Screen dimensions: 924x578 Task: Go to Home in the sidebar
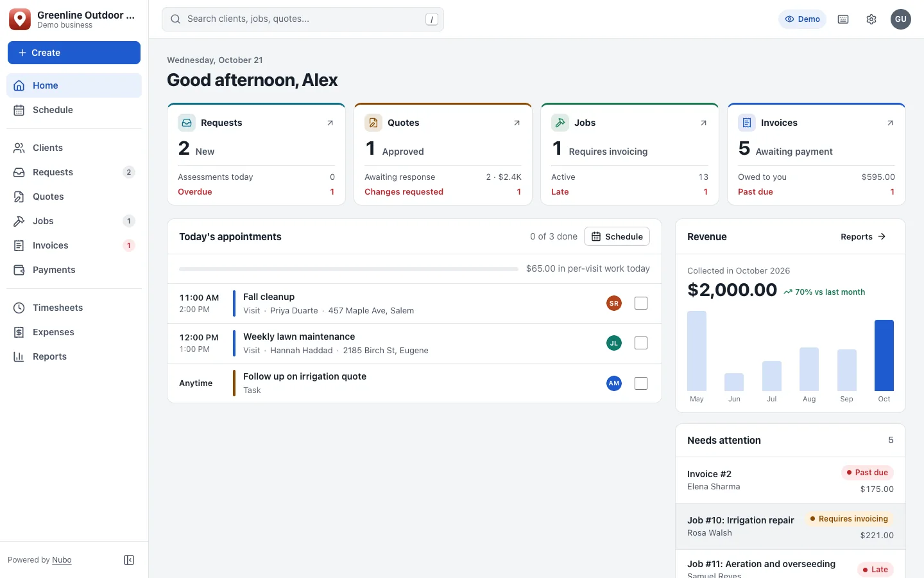pos(74,85)
